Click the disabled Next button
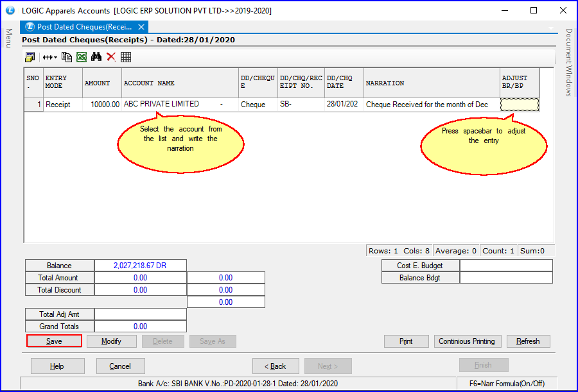This screenshot has height=392, width=578. (328, 366)
